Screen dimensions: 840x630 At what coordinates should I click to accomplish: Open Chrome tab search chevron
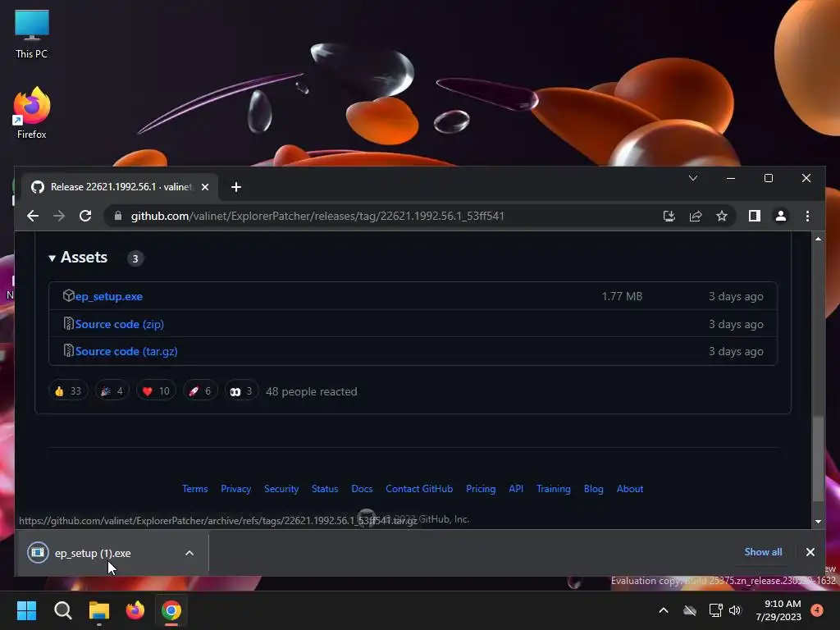[692, 178]
